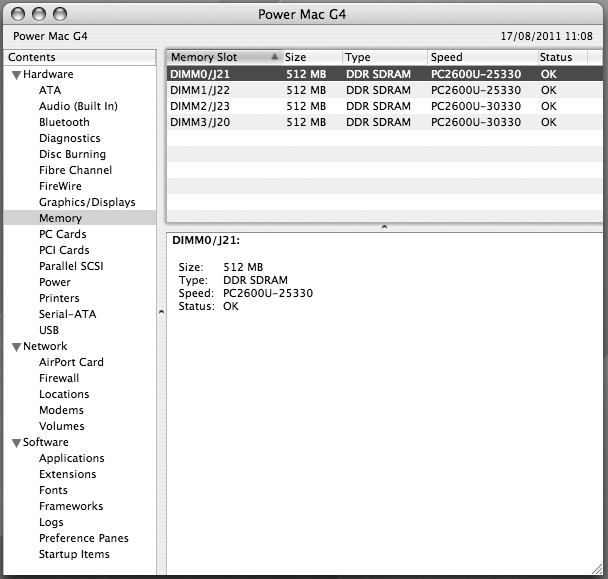Select Disc Burning entry

(x=73, y=154)
